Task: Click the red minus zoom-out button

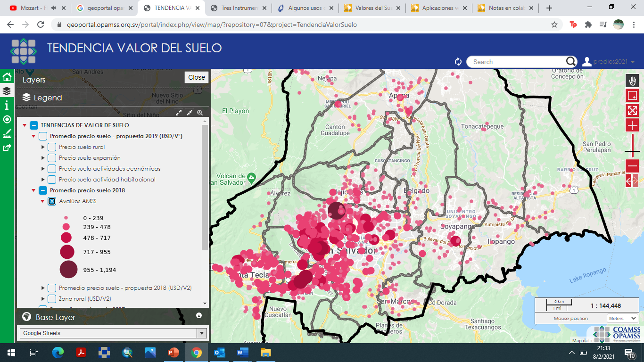Action: [x=632, y=166]
